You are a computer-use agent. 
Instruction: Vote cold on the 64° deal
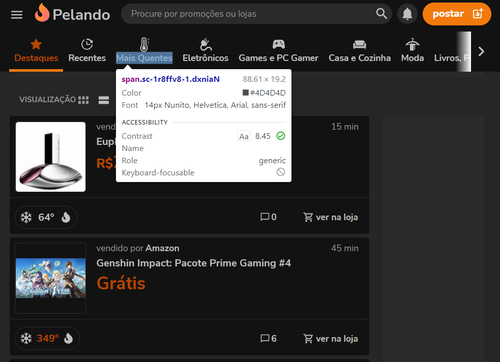click(26, 217)
